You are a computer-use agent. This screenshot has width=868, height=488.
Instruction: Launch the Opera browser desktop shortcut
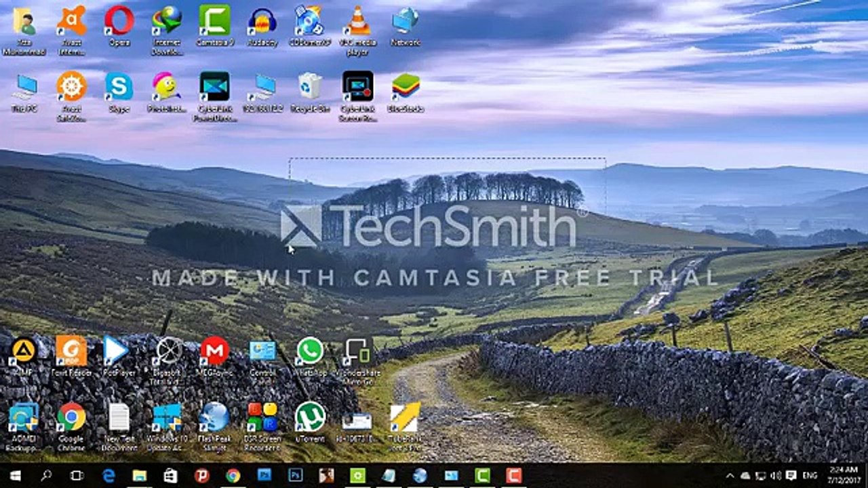119,26
